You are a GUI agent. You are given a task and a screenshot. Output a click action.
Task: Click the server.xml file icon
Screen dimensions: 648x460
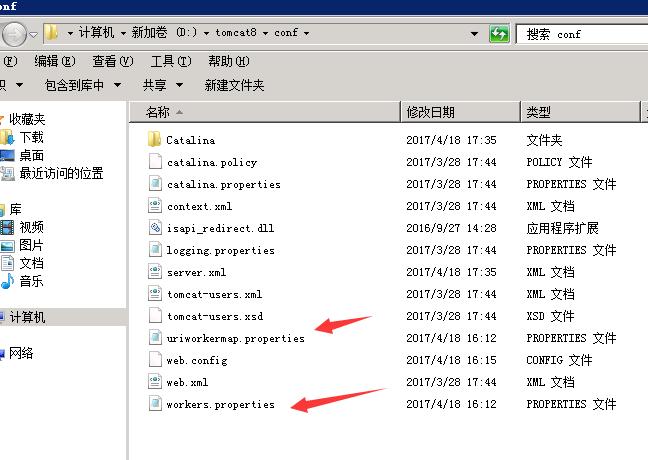[x=154, y=272]
